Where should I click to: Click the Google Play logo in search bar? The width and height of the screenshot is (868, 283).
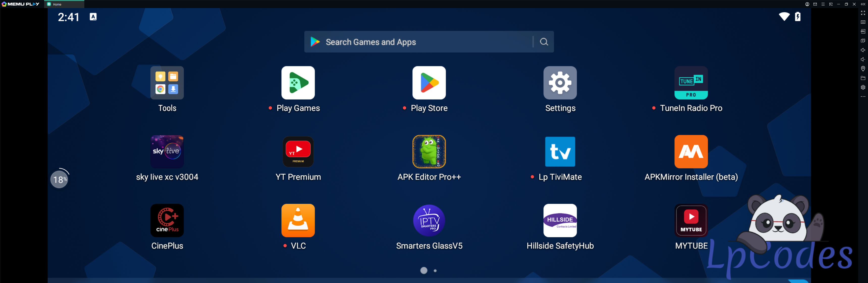click(315, 42)
